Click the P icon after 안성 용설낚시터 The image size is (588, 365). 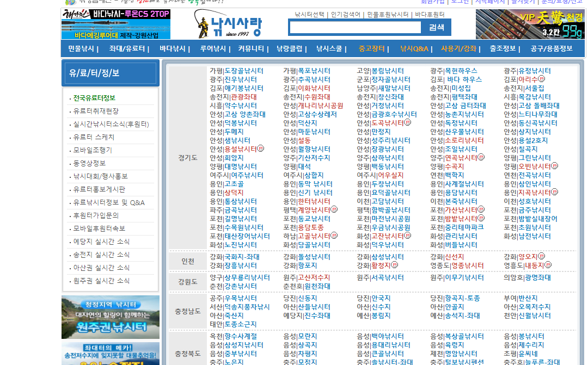click(261, 149)
